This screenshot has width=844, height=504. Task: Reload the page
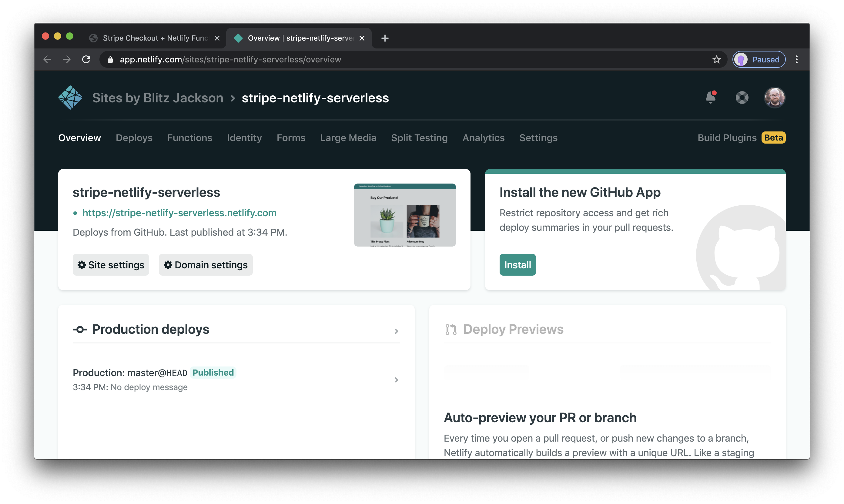point(86,59)
